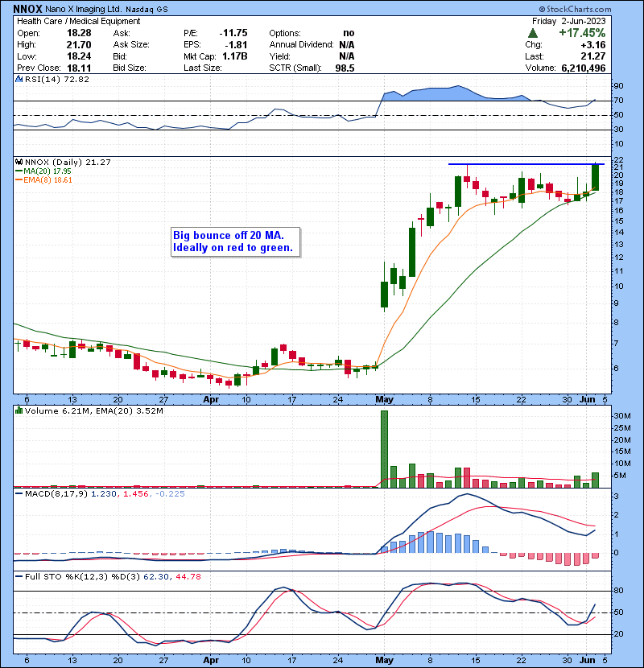Image resolution: width=644 pixels, height=668 pixels.
Task: Click the MACD signal value 1.456
Action: (135, 494)
